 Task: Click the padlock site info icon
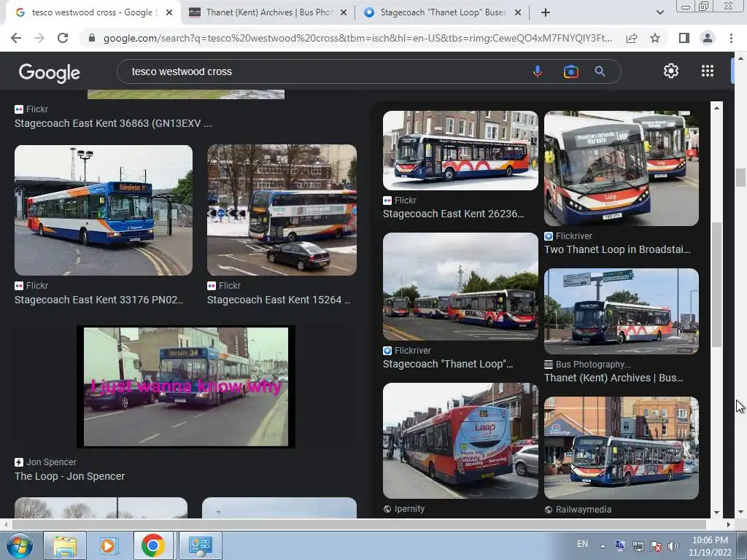(x=92, y=38)
